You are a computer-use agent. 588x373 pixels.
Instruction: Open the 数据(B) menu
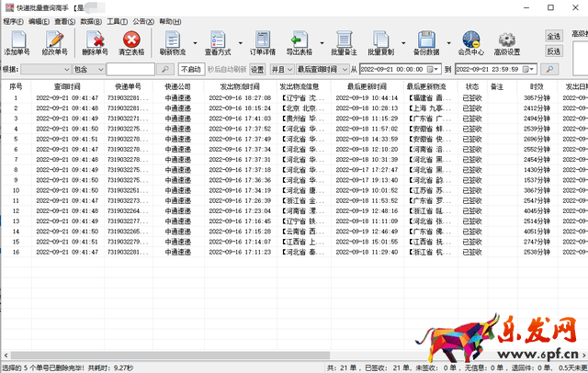(91, 20)
